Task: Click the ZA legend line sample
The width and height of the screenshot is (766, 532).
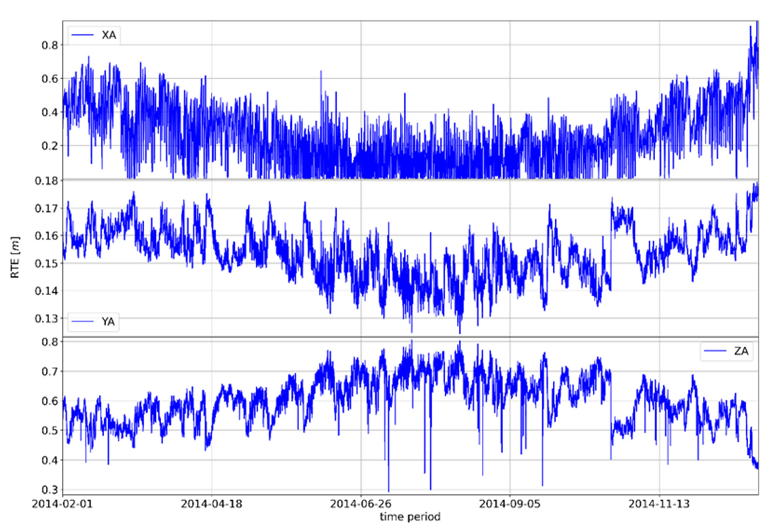Action: point(715,351)
